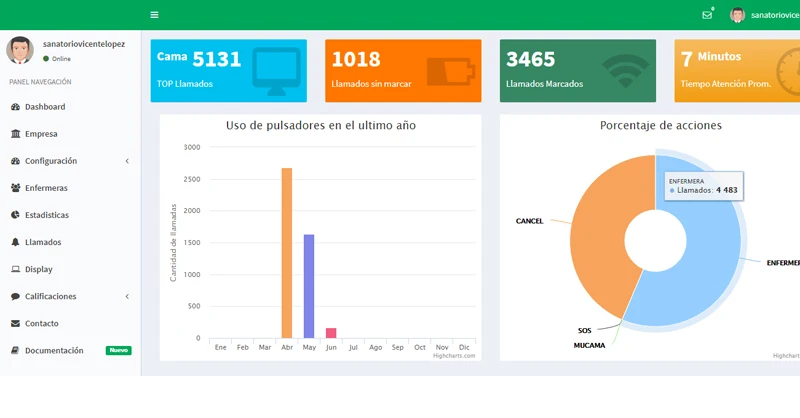Click the May label on x-axis
Image resolution: width=800 pixels, height=418 pixels.
click(x=309, y=347)
